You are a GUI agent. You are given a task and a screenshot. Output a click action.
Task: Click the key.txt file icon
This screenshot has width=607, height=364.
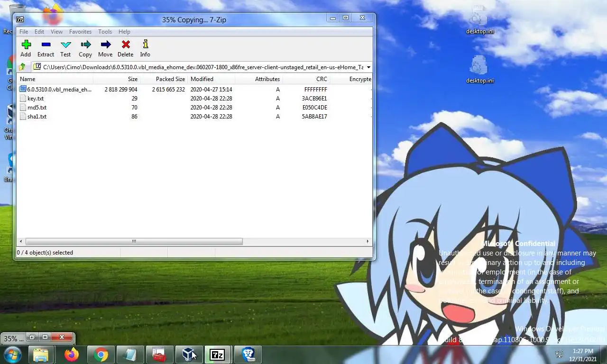click(x=23, y=98)
